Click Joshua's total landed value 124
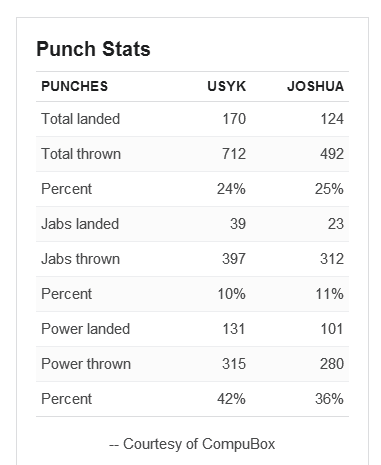Viewport: 381px width, 465px height. [x=332, y=119]
